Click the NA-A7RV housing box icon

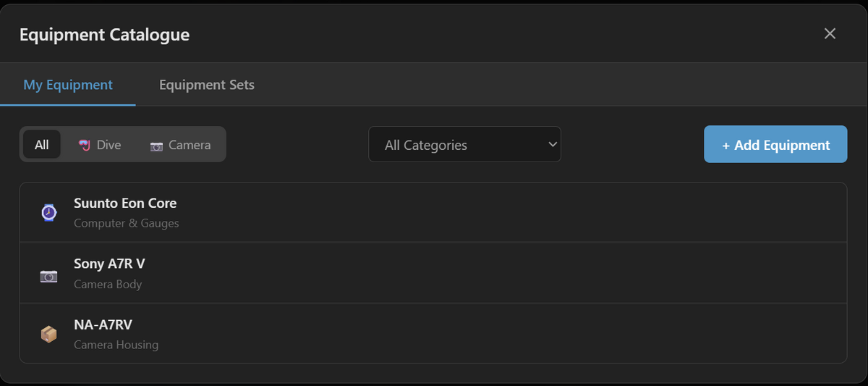pyautogui.click(x=48, y=334)
